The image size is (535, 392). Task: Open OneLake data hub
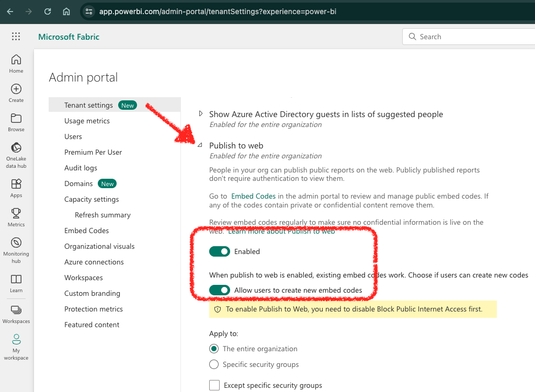coord(16,155)
